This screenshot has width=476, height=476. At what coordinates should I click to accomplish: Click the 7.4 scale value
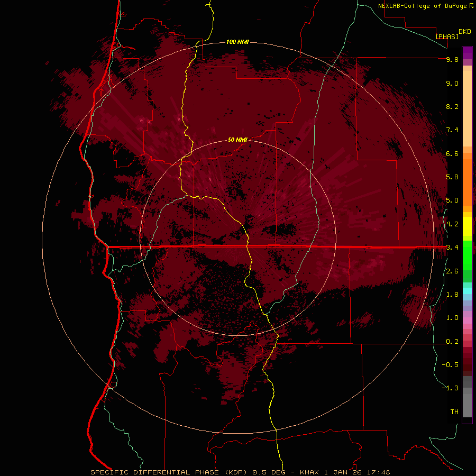[452, 130]
